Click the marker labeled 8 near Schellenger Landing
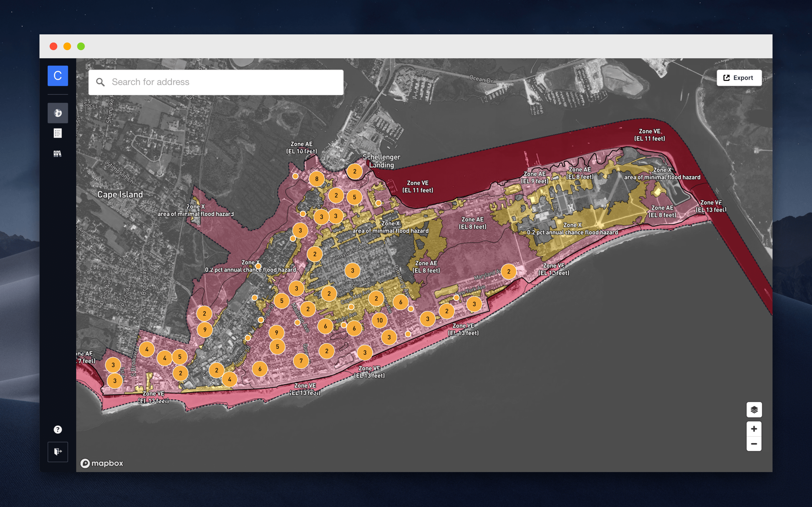The image size is (812, 507). point(317,179)
